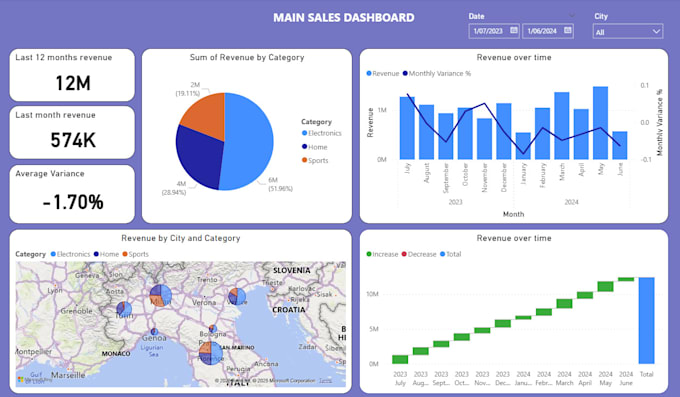The width and height of the screenshot is (680, 397).
Task: Select the May revenue bar in the column chart
Action: coord(600,123)
